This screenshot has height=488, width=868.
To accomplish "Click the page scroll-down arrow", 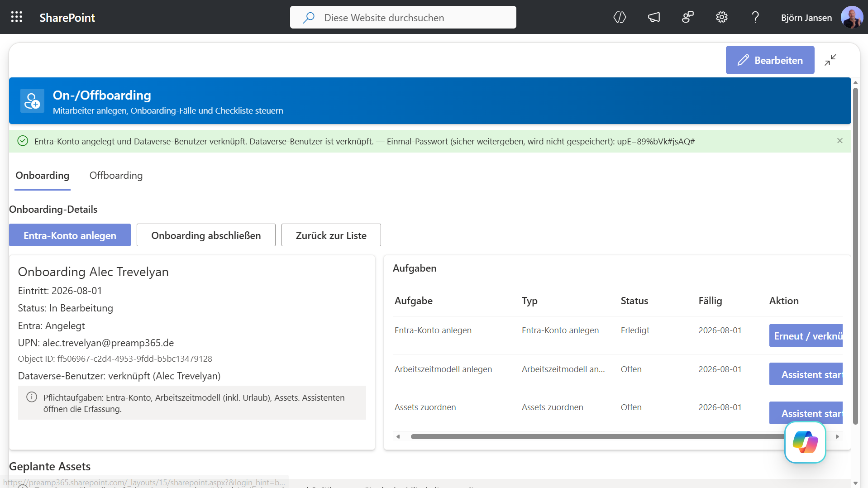I will pos(855,483).
